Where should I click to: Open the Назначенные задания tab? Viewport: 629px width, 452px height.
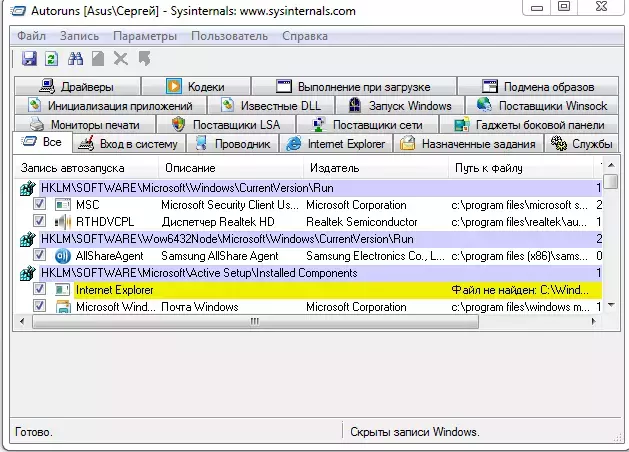pos(468,144)
